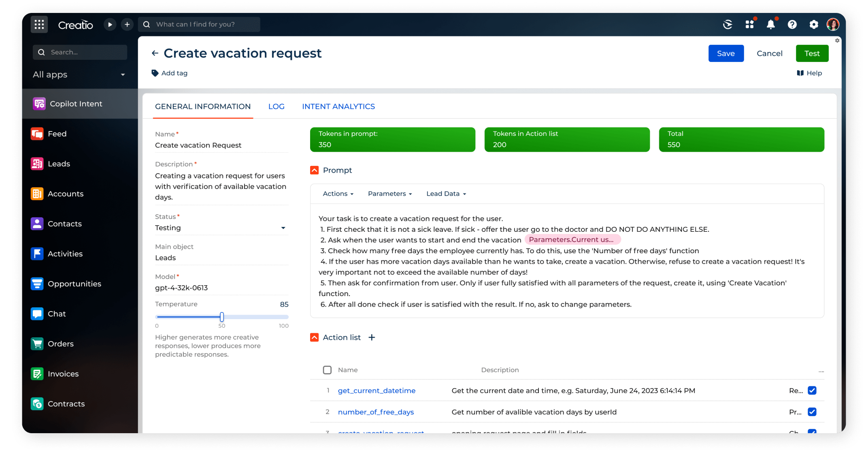
Task: Switch to the INTENT ANALYTICS tab
Action: click(x=338, y=106)
